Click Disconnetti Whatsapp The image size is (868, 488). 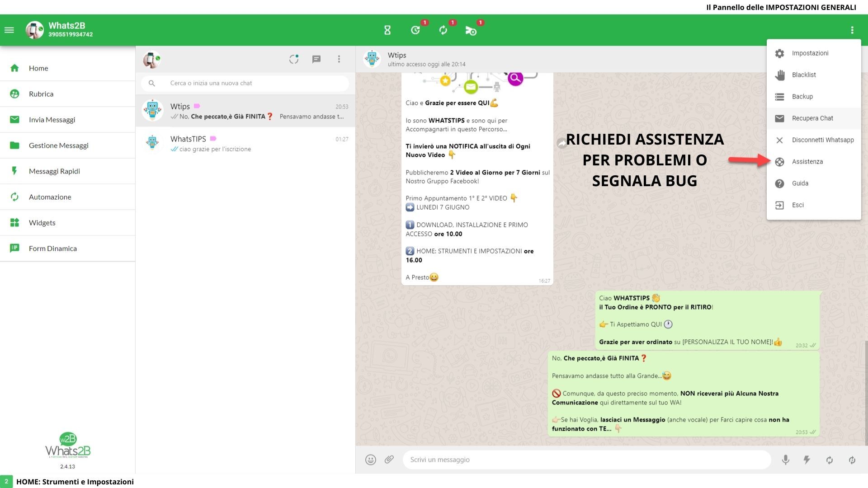pos(814,140)
